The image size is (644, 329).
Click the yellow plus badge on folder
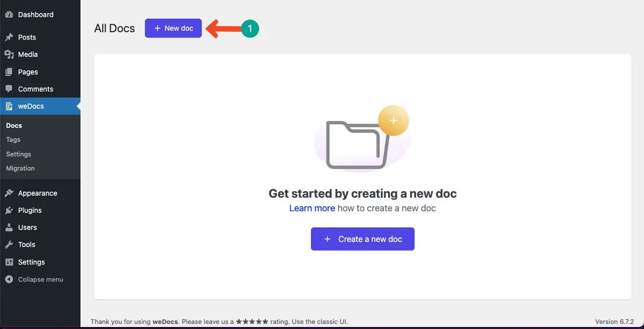(x=393, y=121)
